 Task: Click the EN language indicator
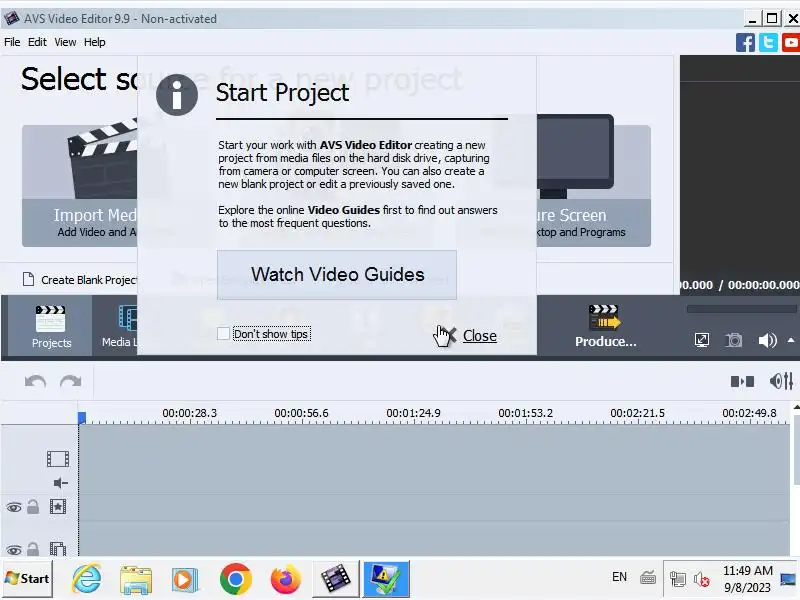tap(619, 577)
